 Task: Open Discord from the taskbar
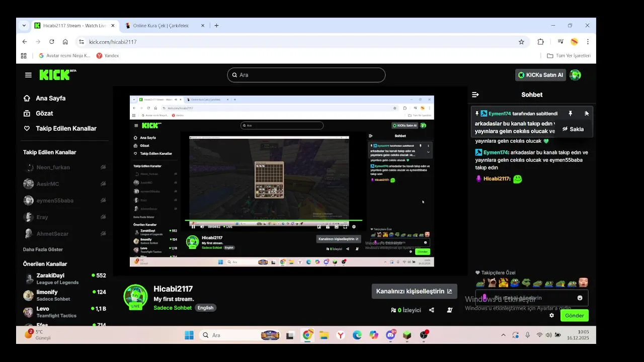click(390, 335)
